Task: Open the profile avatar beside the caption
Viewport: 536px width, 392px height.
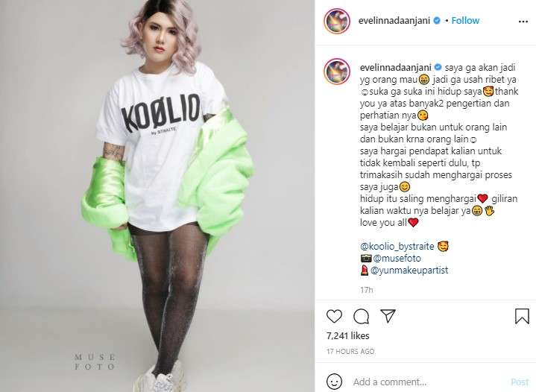Action: point(337,71)
